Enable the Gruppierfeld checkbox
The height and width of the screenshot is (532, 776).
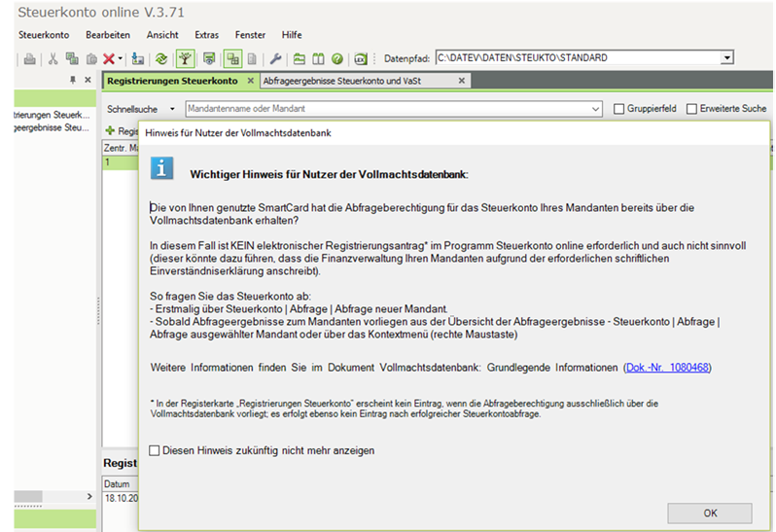[x=618, y=109]
